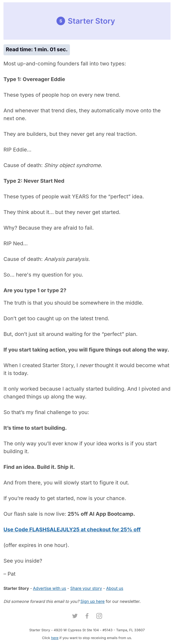The image size is (174, 644).
Task: Open the FLASHSALEJULY25 25% off link
Action: pyautogui.click(x=72, y=529)
